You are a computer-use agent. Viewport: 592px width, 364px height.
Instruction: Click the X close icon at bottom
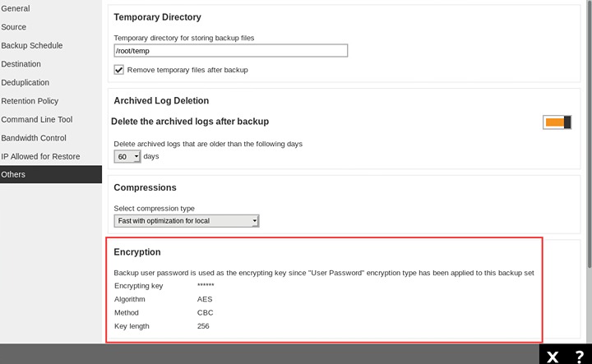[x=553, y=356]
